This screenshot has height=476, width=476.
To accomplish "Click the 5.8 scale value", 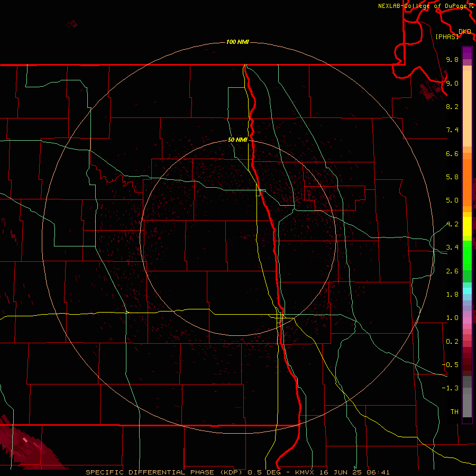I will (452, 177).
